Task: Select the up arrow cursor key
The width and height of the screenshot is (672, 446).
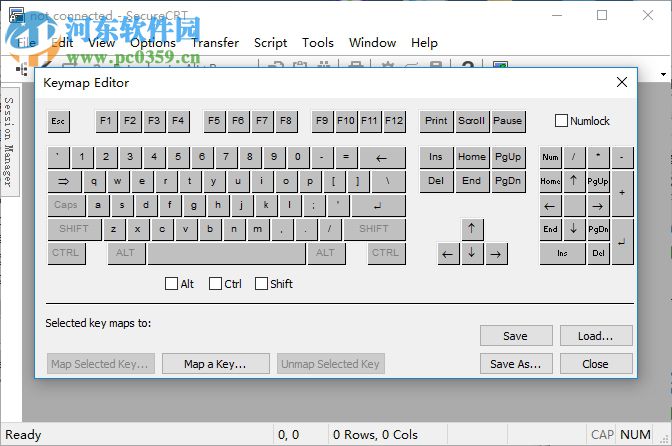Action: coord(472,229)
